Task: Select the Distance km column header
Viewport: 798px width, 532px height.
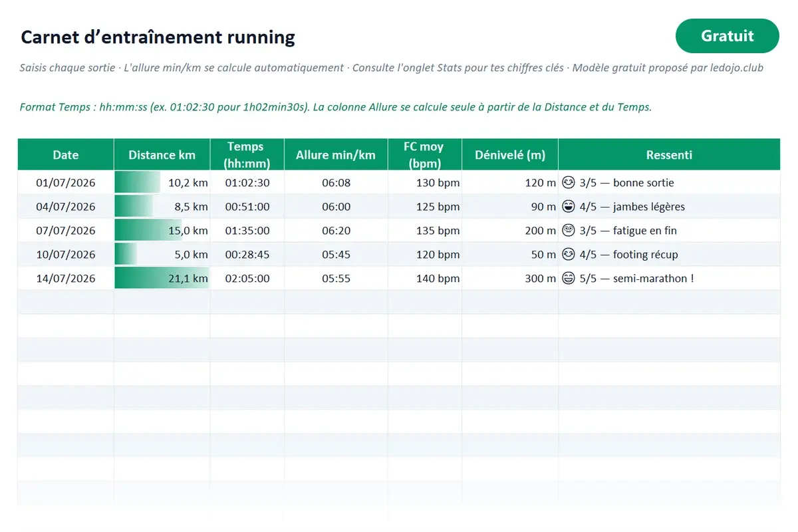Action: tap(162, 155)
